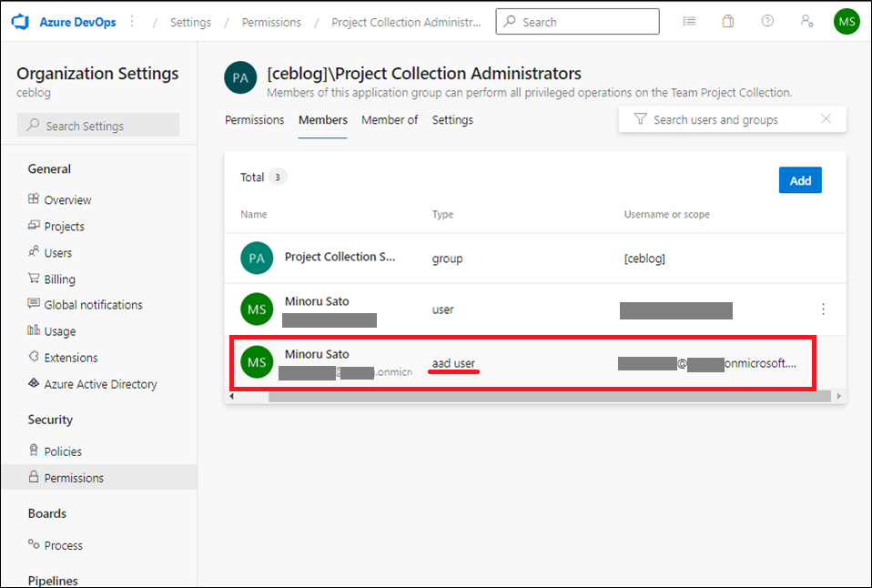Open the work items list icon in header
The width and height of the screenshot is (872, 588).
[689, 21]
